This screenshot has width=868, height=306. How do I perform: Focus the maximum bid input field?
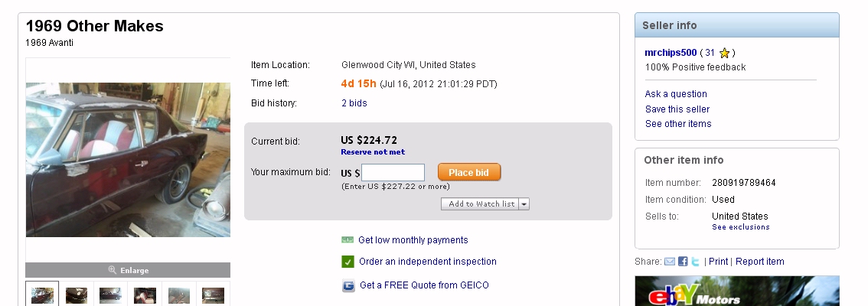tap(393, 173)
